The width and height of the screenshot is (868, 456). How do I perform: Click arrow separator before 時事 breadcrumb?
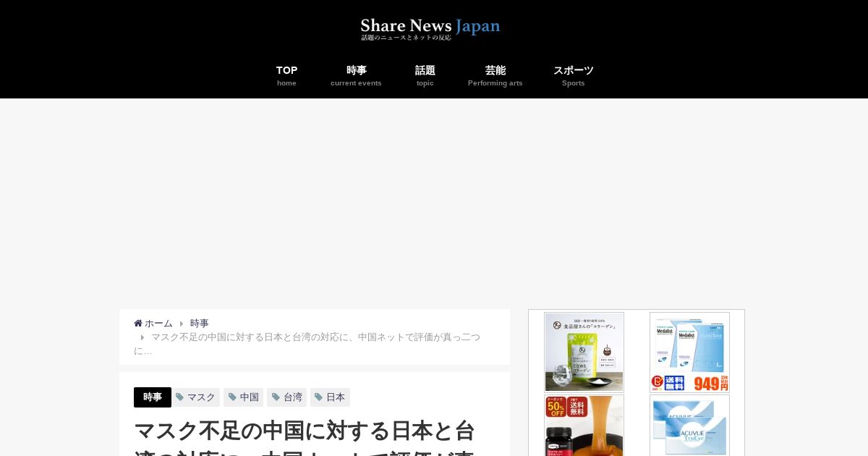182,324
